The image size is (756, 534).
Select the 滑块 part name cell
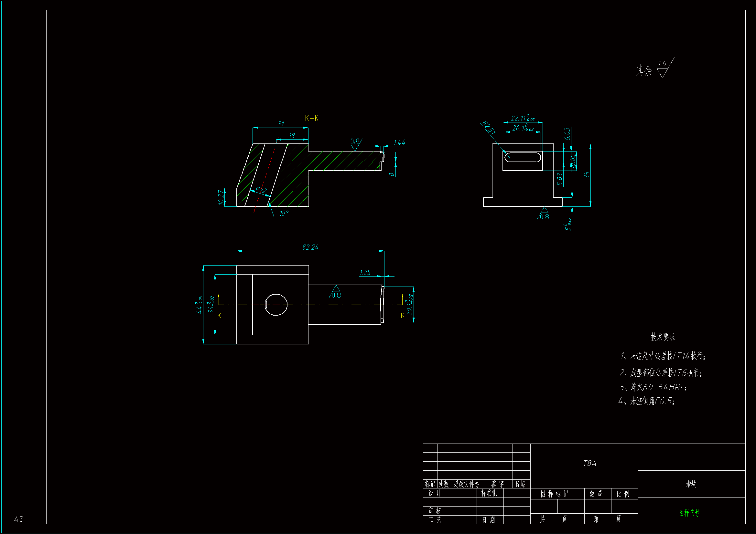(691, 484)
